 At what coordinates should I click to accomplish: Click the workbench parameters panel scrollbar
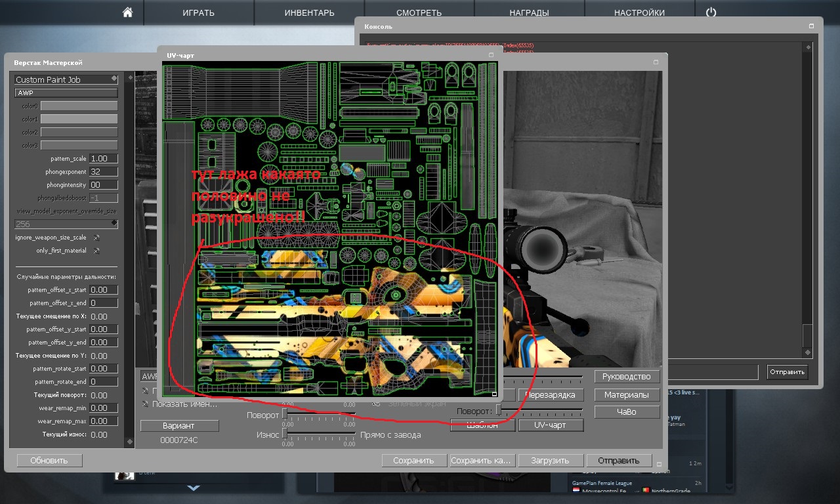coord(129,260)
